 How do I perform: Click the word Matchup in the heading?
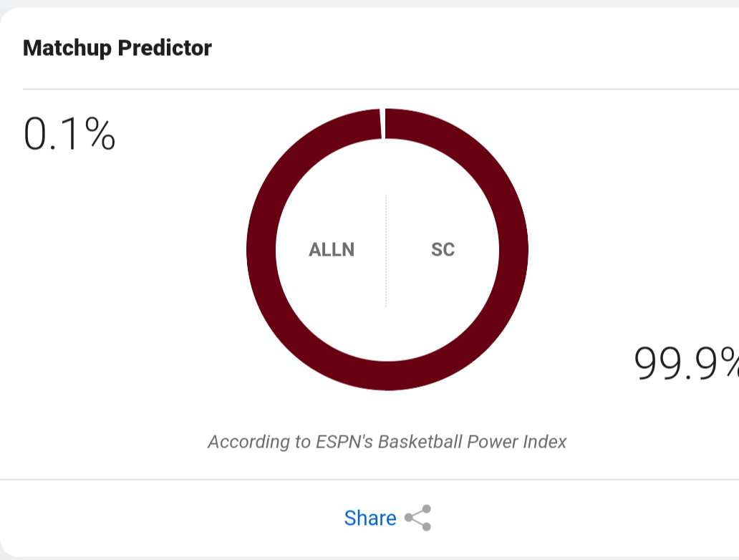coord(67,48)
